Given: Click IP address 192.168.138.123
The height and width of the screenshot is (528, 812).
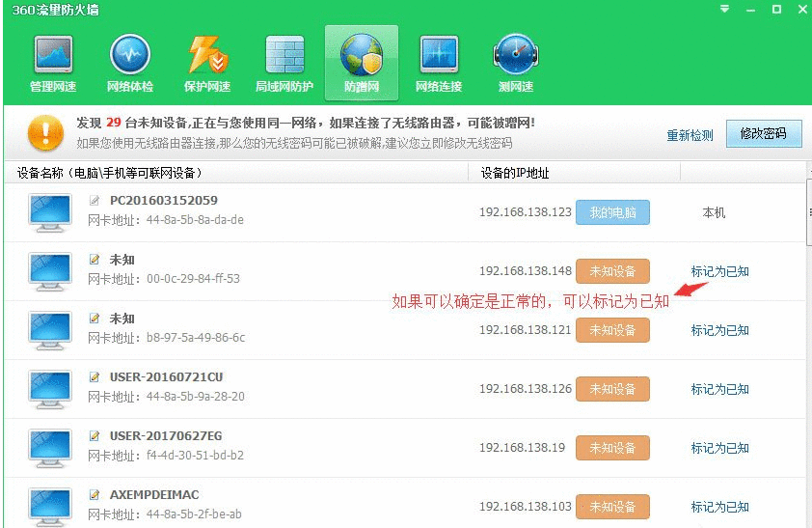Looking at the screenshot, I should click(x=526, y=212).
